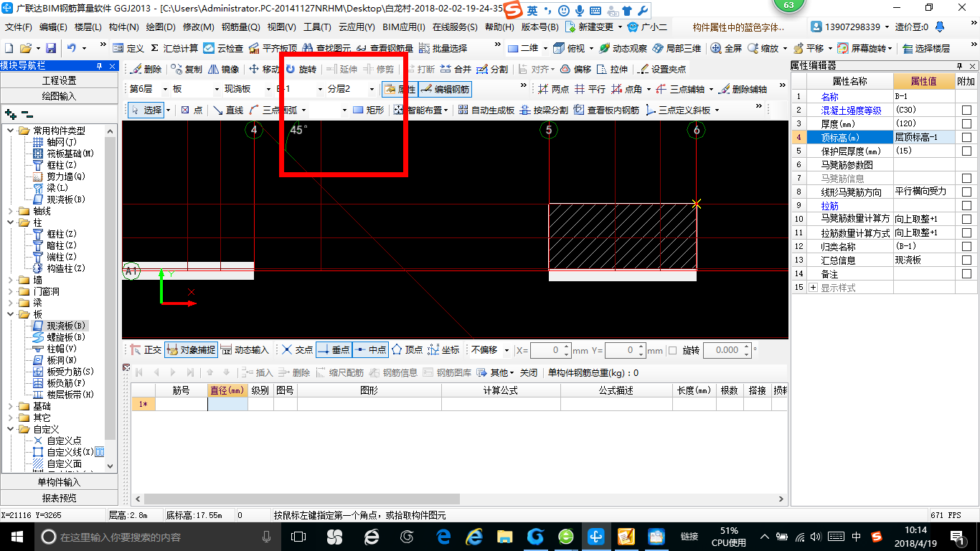
Task: Click 两点 two-point auxiliary axis
Action: (553, 89)
